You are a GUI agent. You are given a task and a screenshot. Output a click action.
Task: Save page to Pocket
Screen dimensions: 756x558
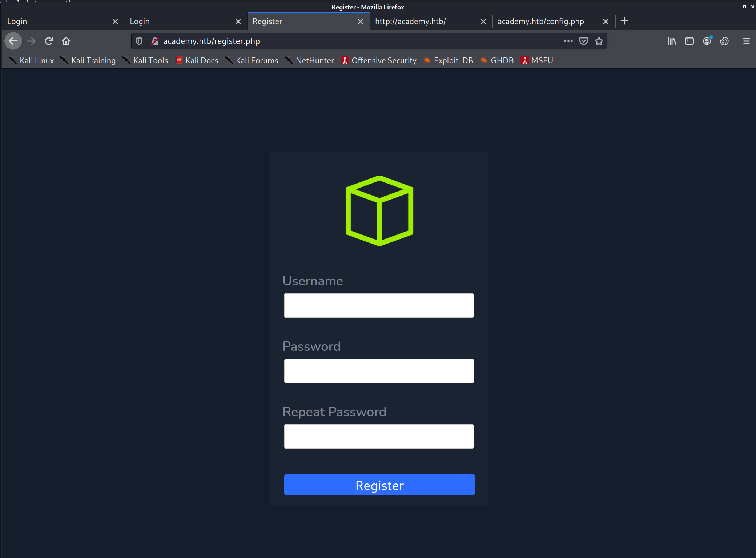pos(584,41)
